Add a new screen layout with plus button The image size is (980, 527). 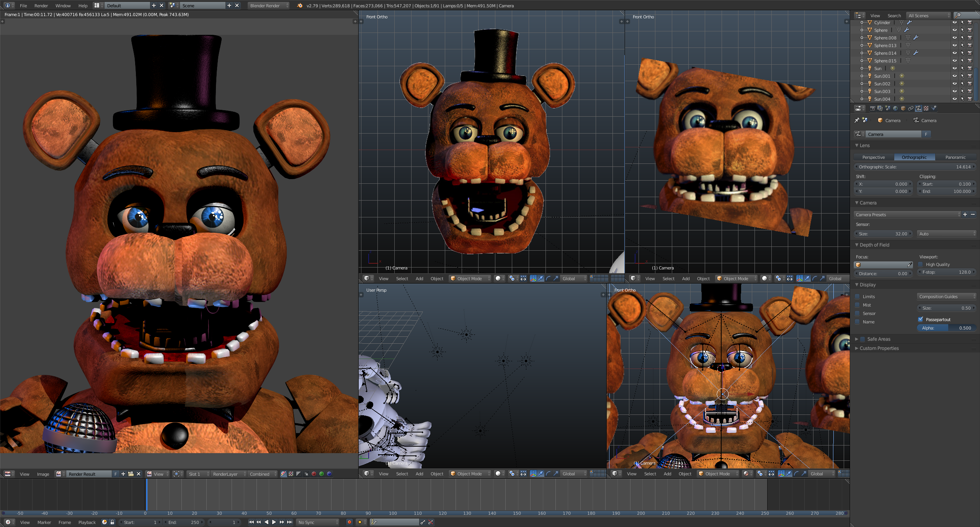click(x=154, y=5)
